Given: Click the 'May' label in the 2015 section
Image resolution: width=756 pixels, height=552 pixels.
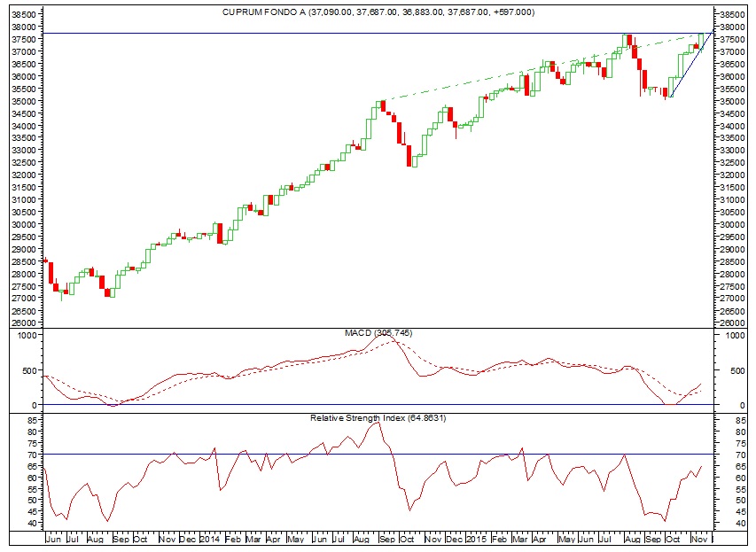Looking at the screenshot, I should tap(566, 539).
